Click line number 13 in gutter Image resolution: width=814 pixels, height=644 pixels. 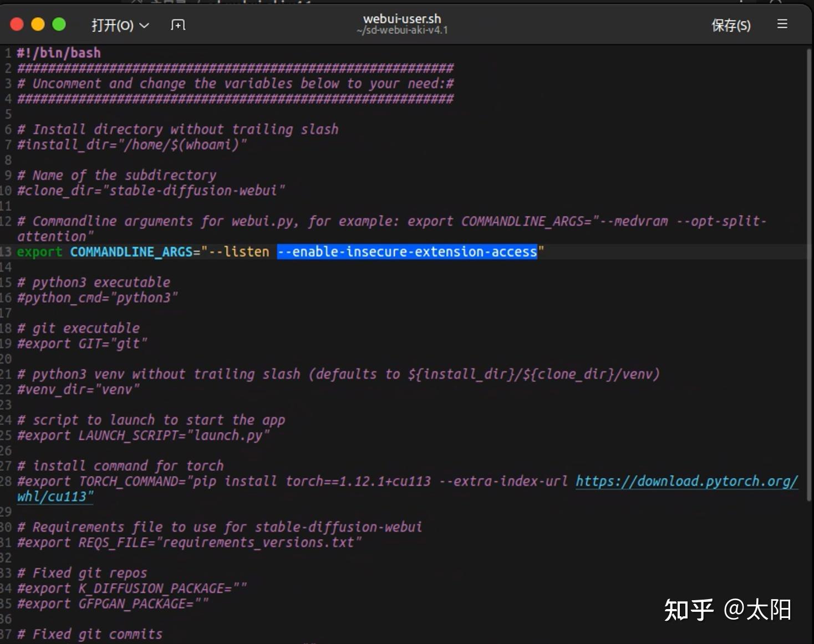(x=7, y=252)
